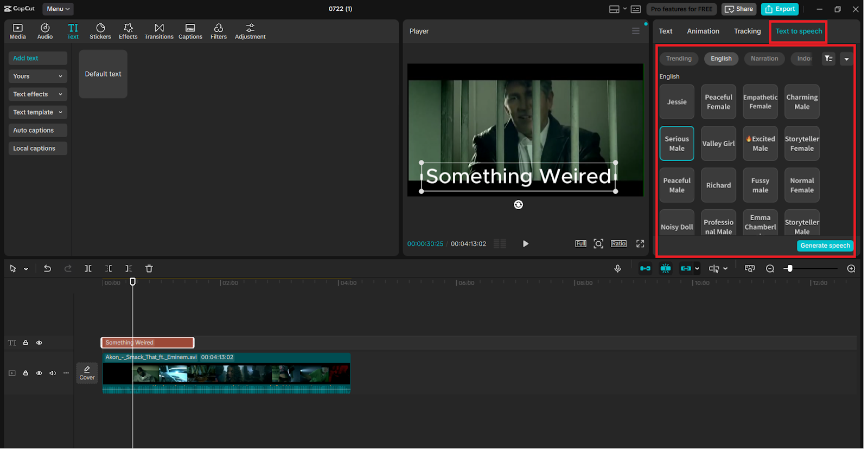Choose the Valley Girl voice
The height and width of the screenshot is (458, 868).
pos(718,144)
